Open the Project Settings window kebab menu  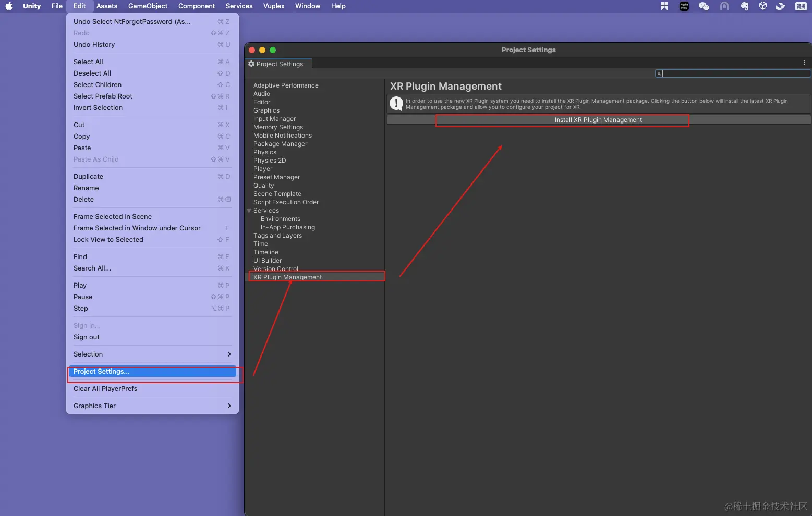pos(805,63)
